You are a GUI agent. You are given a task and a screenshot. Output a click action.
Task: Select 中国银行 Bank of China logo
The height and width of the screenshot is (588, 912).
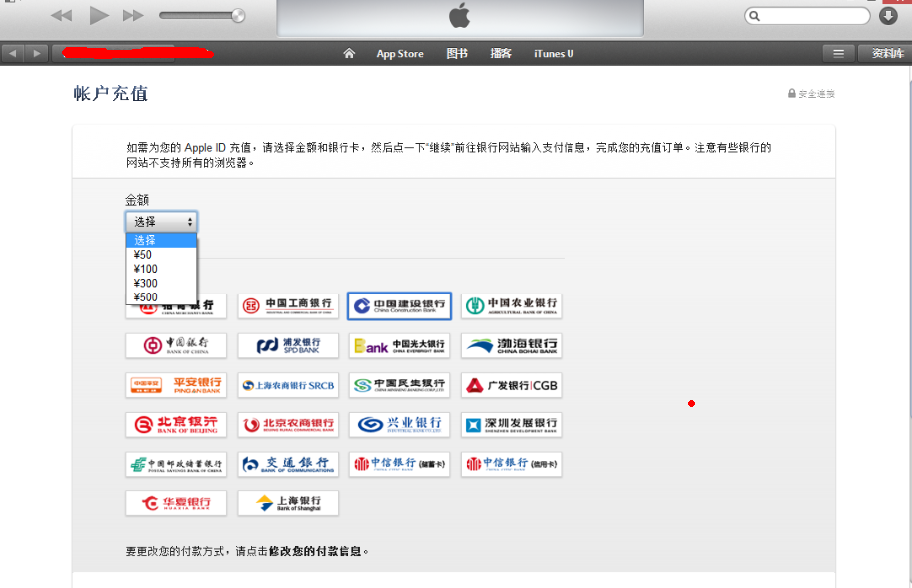(176, 345)
